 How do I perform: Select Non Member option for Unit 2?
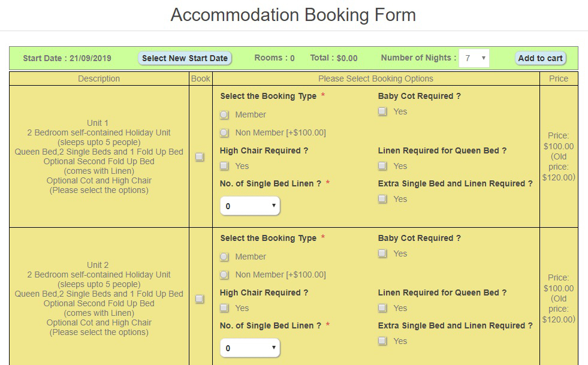[x=224, y=275]
